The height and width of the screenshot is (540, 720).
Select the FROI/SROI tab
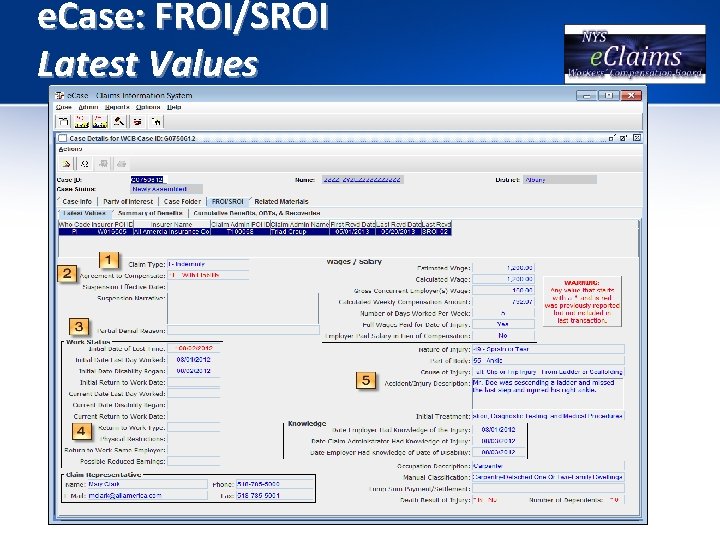(x=228, y=201)
